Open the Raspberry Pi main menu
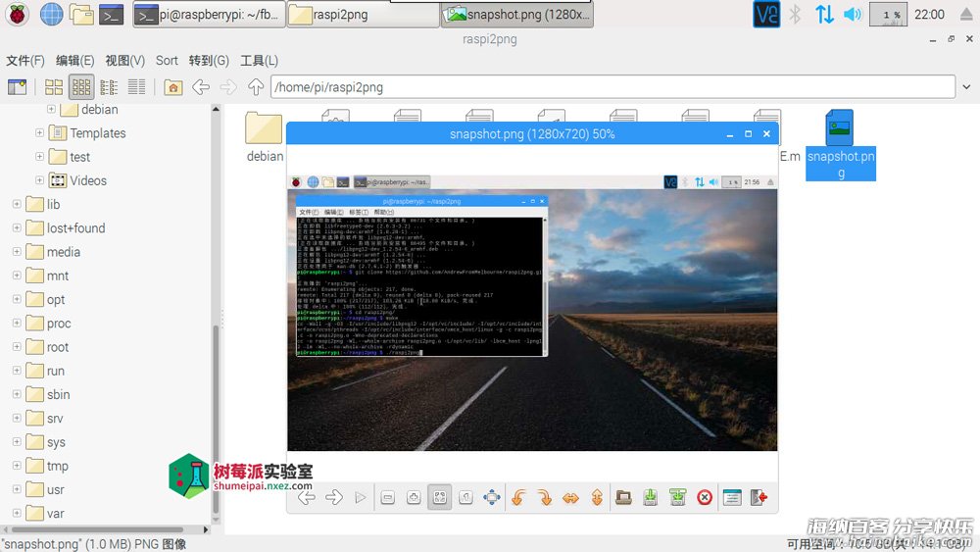Screen dimensions: 980x552 [x=17, y=14]
